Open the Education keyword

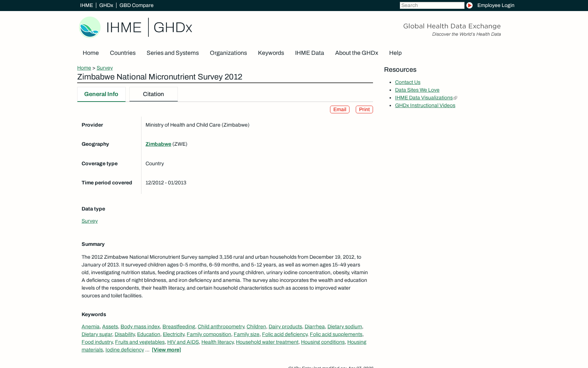(148, 335)
